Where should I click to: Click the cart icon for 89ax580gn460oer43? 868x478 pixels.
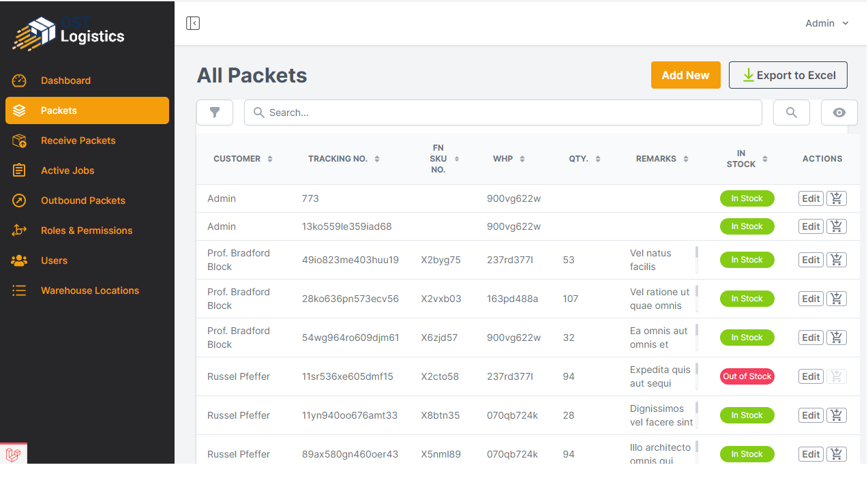click(837, 454)
